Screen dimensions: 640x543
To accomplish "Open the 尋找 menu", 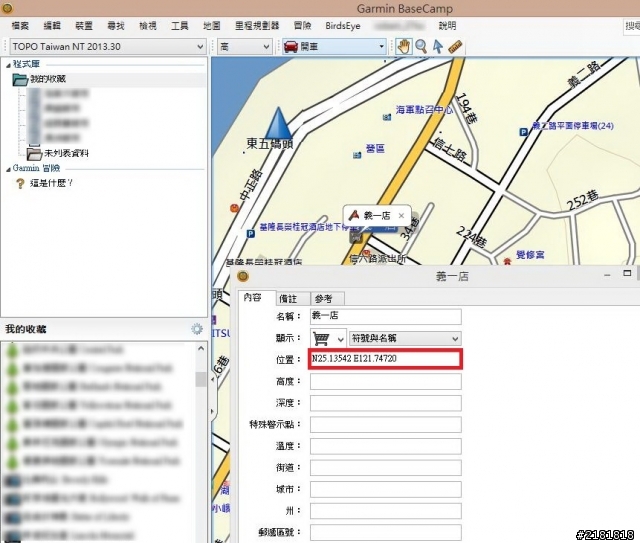I will pyautogui.click(x=116, y=26).
